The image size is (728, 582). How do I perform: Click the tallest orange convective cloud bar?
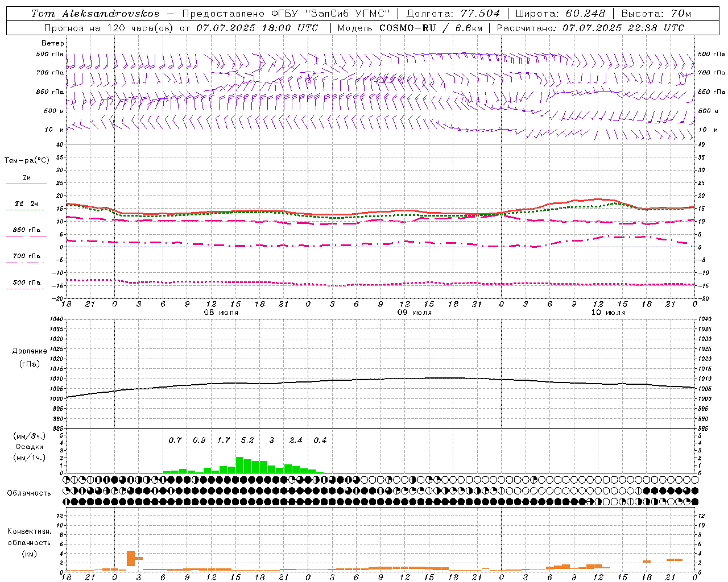tap(131, 558)
